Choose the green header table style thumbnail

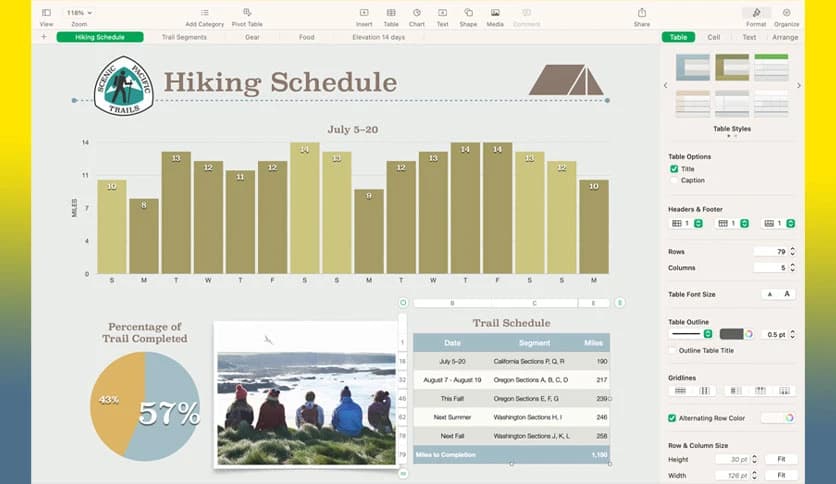tap(771, 67)
